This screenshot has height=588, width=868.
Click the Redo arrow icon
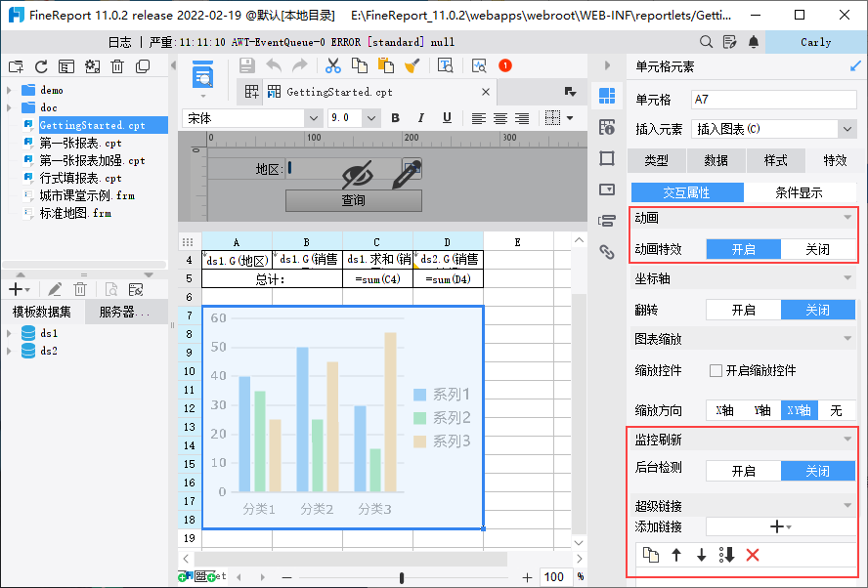pos(299,65)
